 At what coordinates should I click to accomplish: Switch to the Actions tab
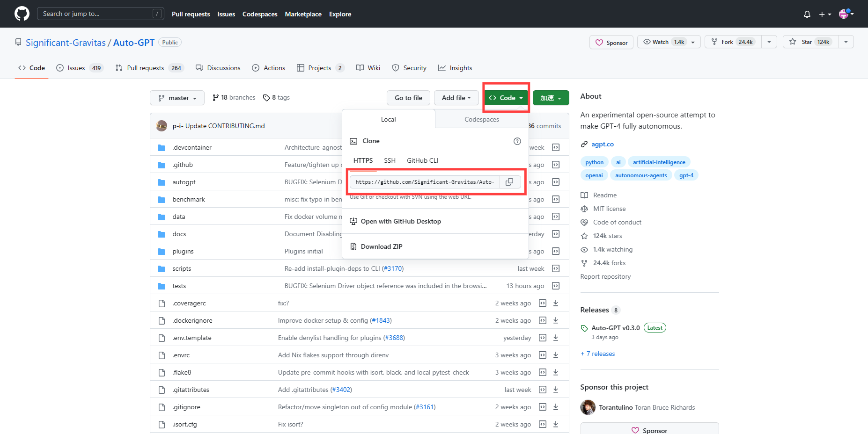(x=269, y=68)
